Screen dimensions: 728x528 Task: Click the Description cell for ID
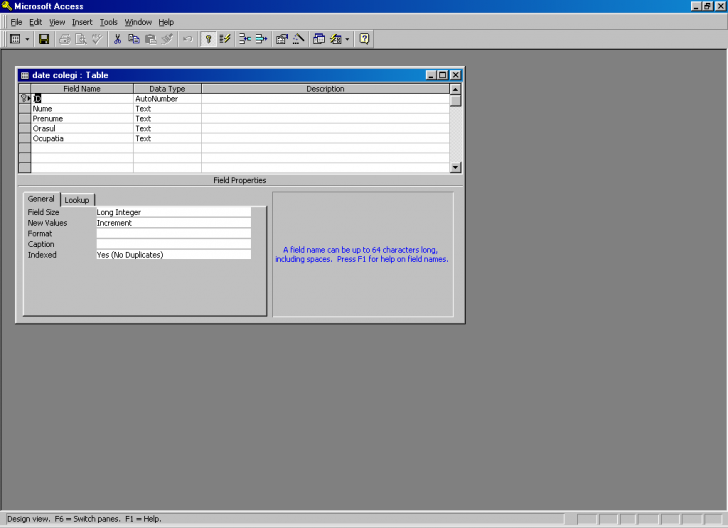pyautogui.click(x=325, y=98)
